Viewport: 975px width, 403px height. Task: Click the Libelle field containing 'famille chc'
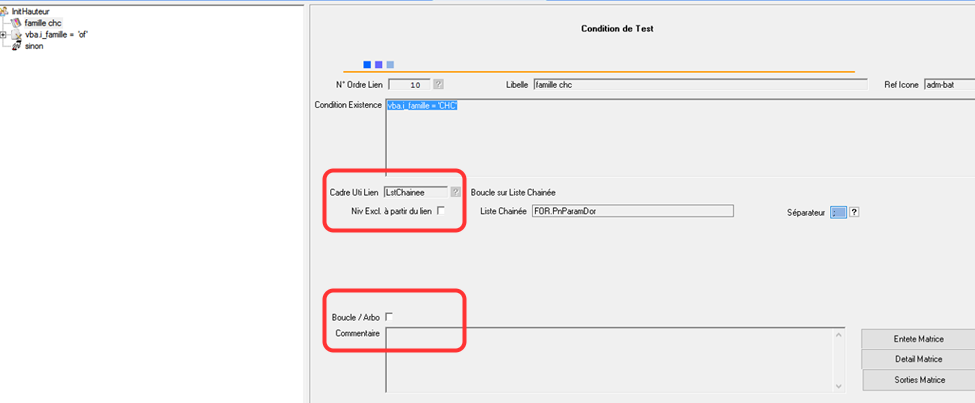699,85
